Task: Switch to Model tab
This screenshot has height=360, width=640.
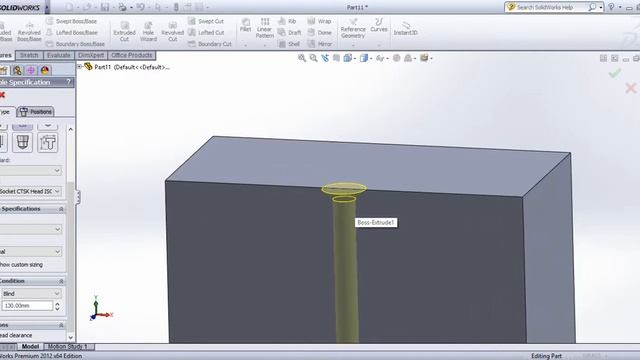Action: pyautogui.click(x=30, y=347)
